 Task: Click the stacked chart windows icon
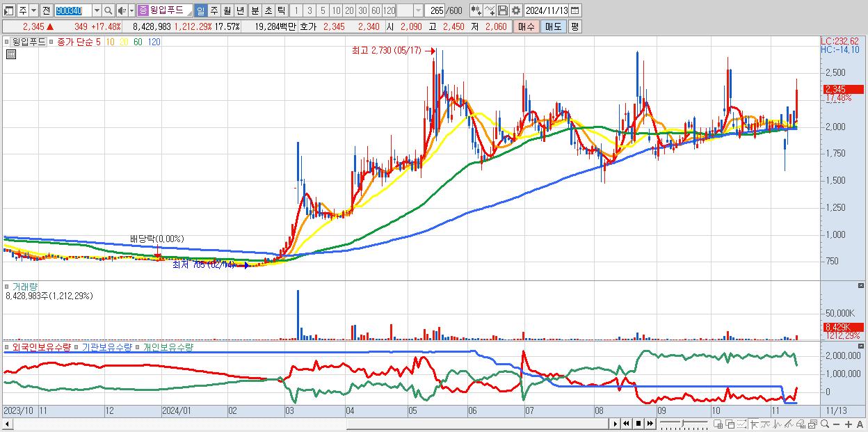click(812, 424)
